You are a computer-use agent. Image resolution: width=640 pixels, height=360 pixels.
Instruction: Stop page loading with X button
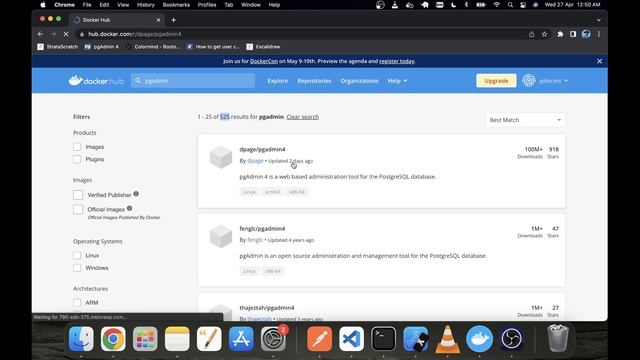click(66, 34)
